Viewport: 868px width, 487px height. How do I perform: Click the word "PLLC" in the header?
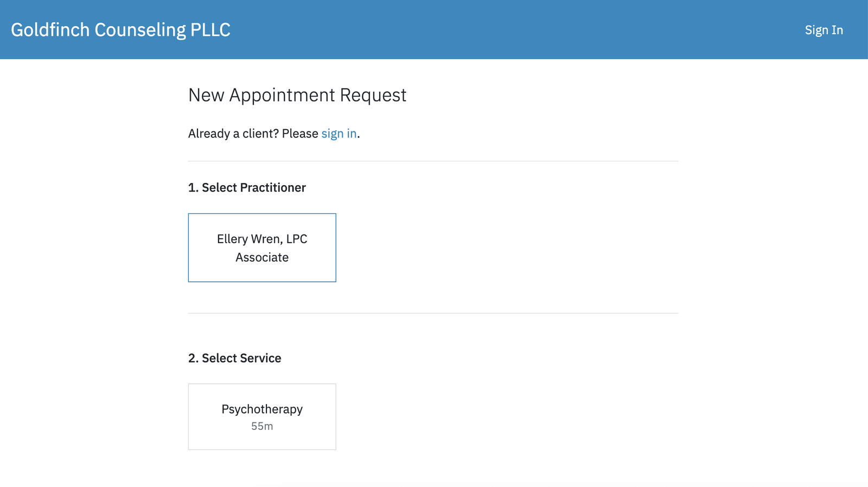click(x=210, y=30)
